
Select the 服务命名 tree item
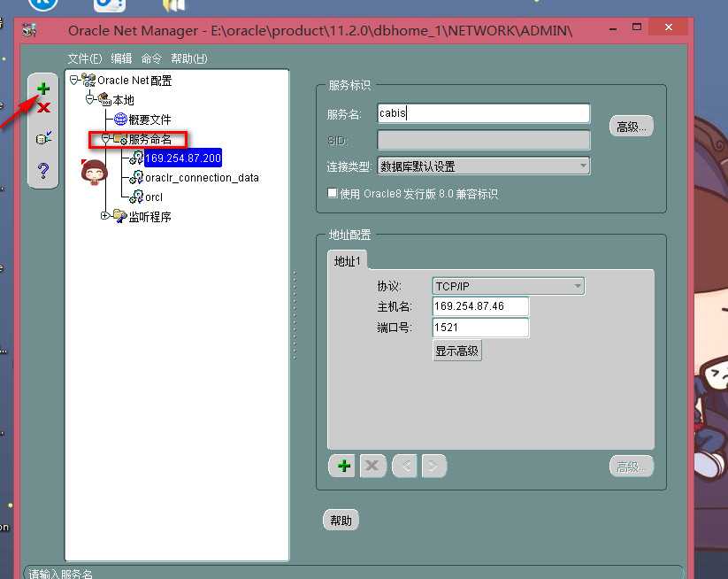(x=150, y=139)
